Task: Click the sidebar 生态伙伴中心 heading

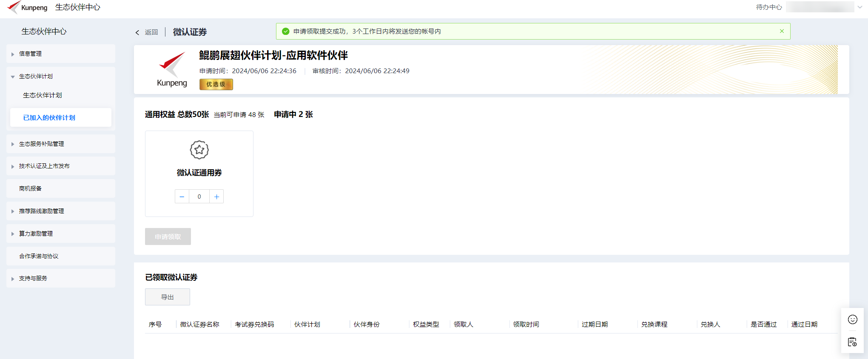Action: 44,31
